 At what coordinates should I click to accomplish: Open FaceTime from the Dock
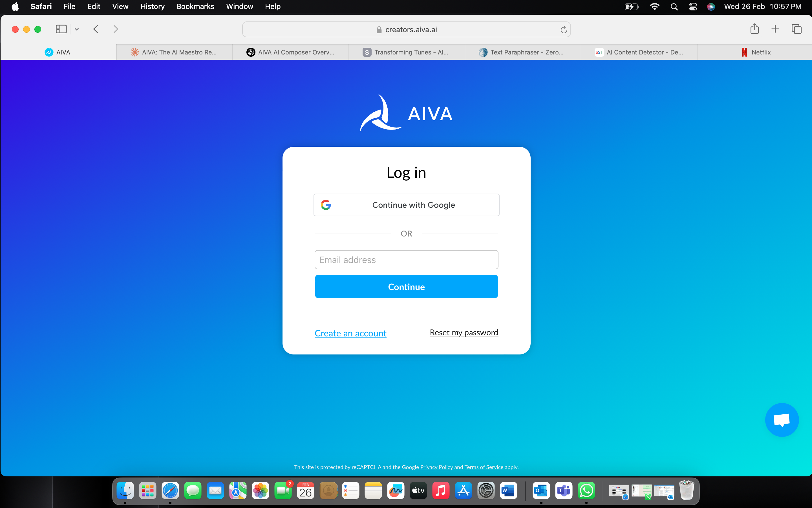(x=283, y=491)
